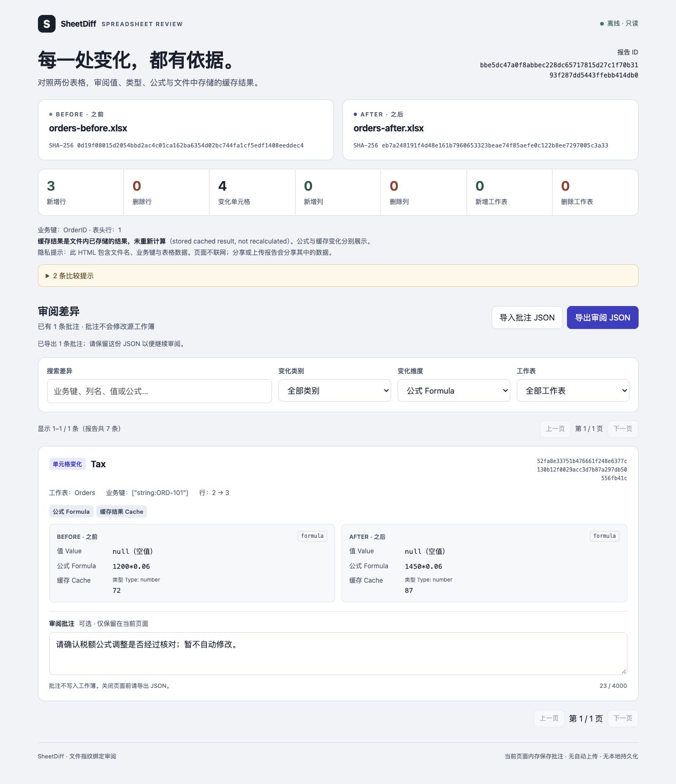Click 第 1 / 1 页 top page indicator

point(589,429)
